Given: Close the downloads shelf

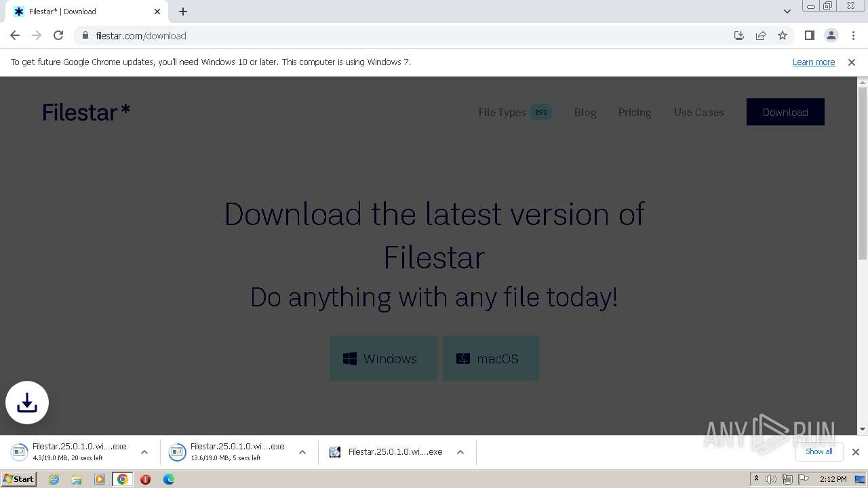Looking at the screenshot, I should click(x=855, y=452).
